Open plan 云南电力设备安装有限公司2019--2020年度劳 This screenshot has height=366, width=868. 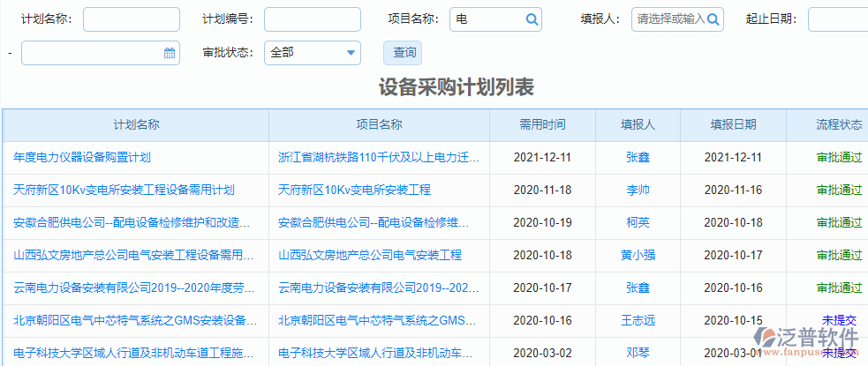(134, 288)
